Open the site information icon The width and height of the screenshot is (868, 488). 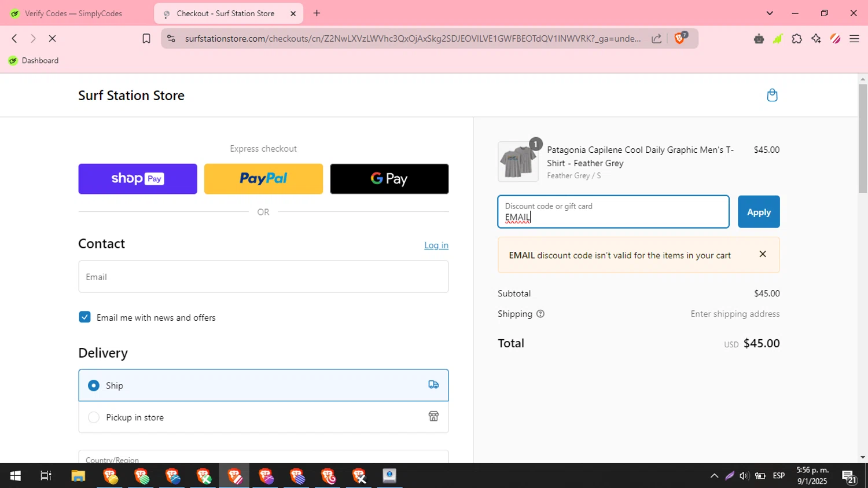171,39
